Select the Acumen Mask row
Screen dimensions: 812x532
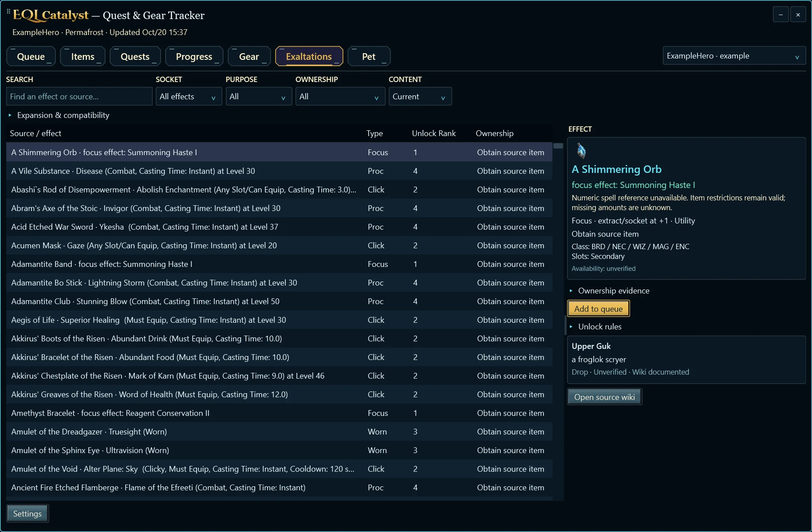point(279,245)
